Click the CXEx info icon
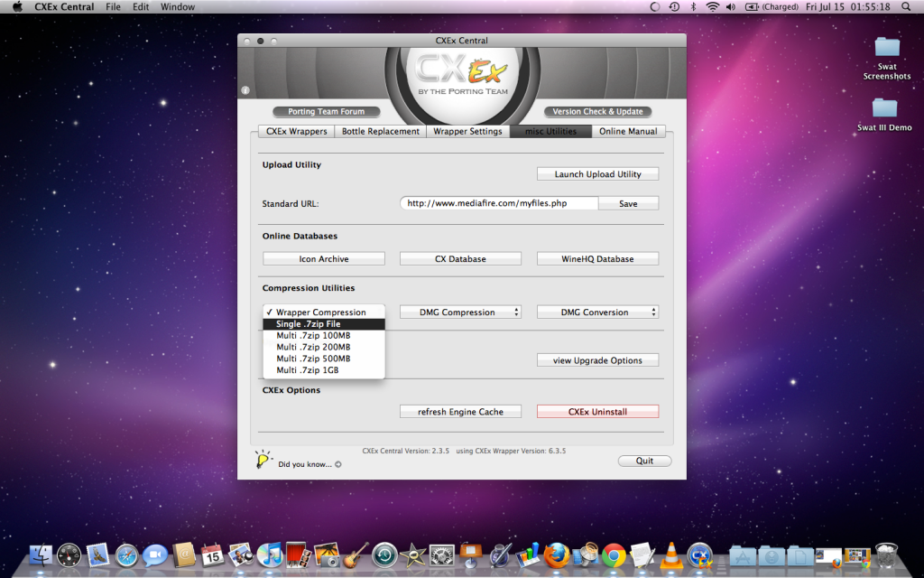The width and height of the screenshot is (924, 578). (245, 90)
